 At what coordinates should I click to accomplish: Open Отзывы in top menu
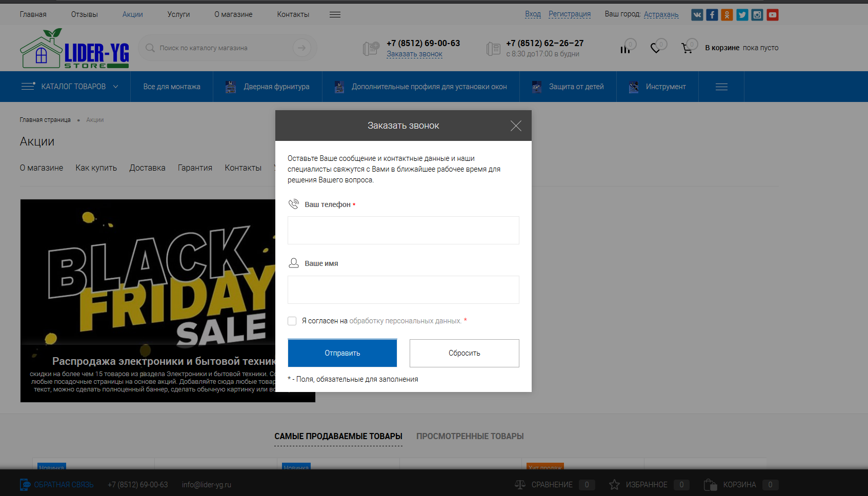(x=85, y=14)
